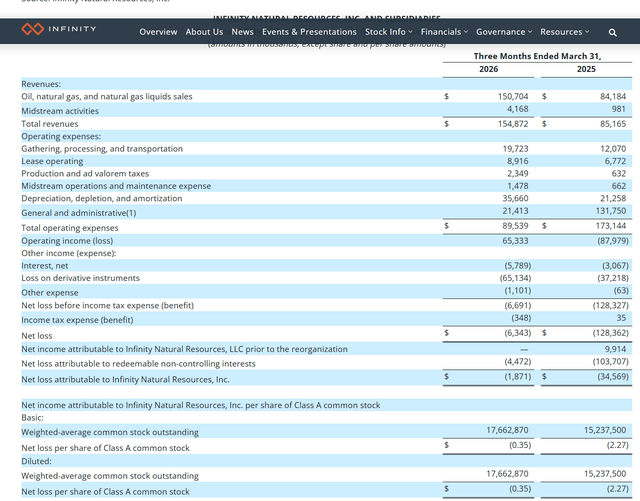Click the 'Total revenues' row label
Viewport: 640px width, 501px height.
tap(49, 124)
